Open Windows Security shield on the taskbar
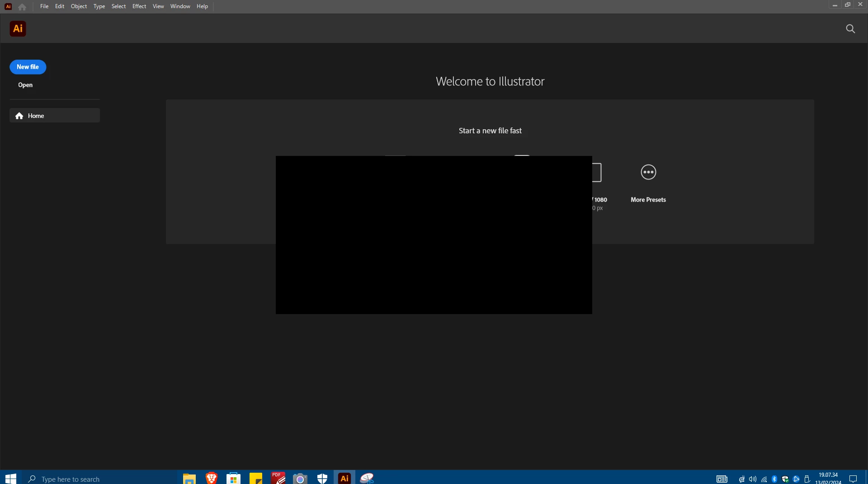 click(322, 479)
